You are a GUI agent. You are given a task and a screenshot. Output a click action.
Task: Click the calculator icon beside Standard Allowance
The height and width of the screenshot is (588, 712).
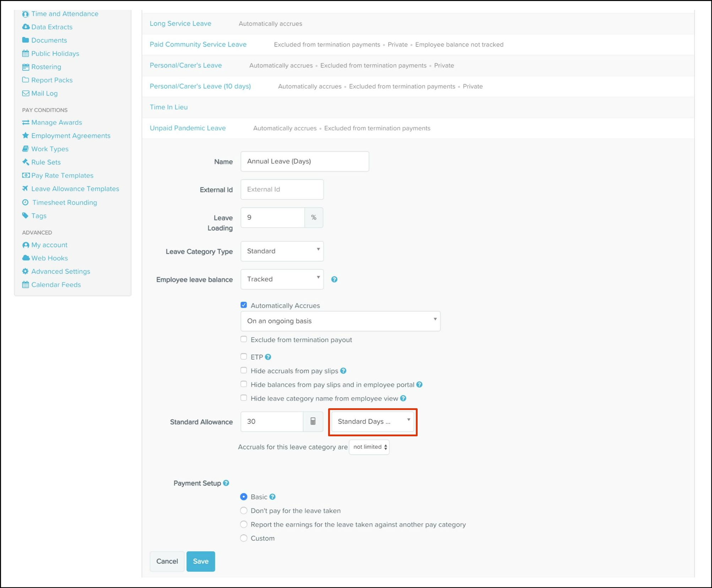313,421
